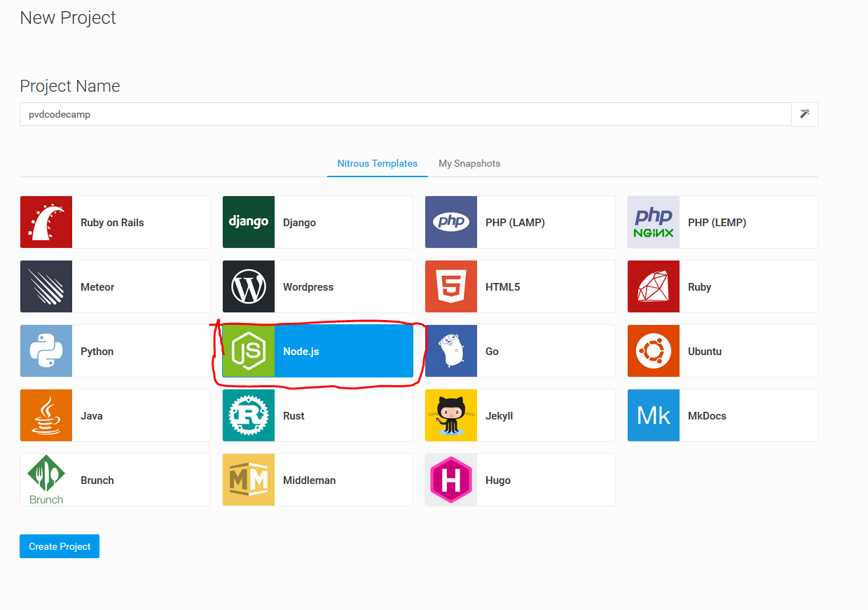This screenshot has height=610, width=868.
Task: Click the Hugo H hexagon icon
Action: [x=451, y=480]
